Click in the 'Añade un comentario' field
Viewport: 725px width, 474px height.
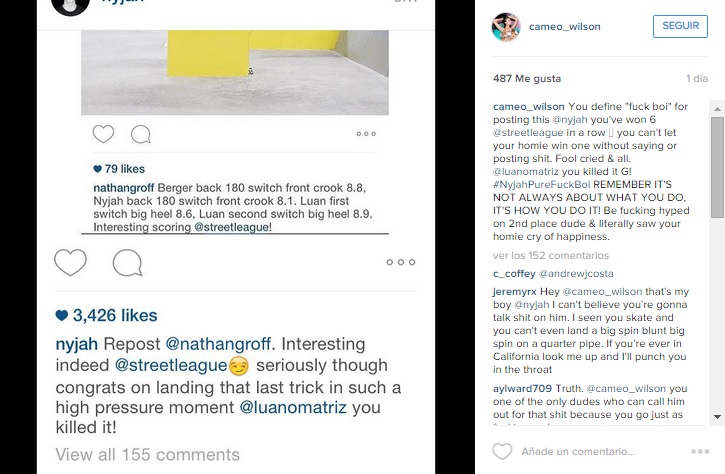tap(600, 454)
